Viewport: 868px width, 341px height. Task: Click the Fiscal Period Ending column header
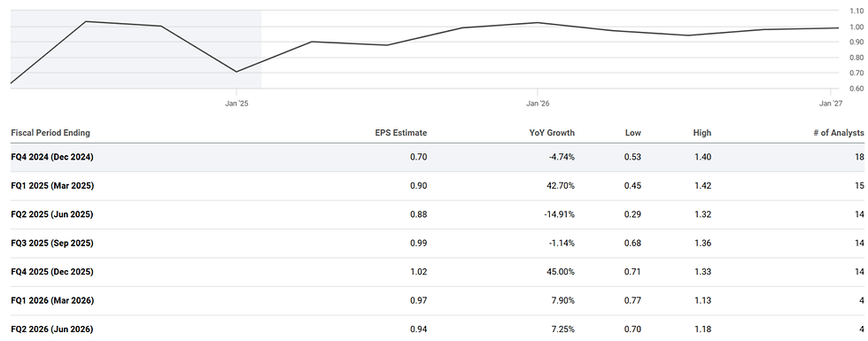point(50,133)
